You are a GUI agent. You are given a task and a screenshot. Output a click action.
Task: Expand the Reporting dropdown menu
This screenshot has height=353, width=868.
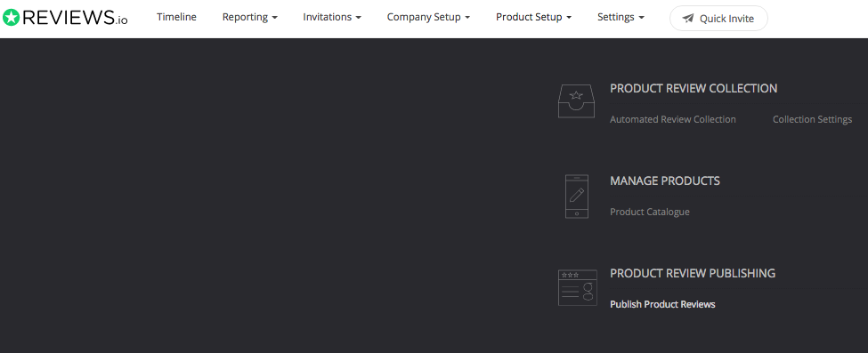pyautogui.click(x=250, y=17)
